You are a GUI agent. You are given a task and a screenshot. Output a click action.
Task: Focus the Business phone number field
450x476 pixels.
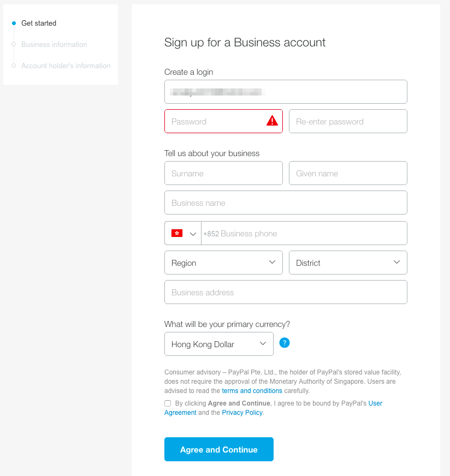304,233
